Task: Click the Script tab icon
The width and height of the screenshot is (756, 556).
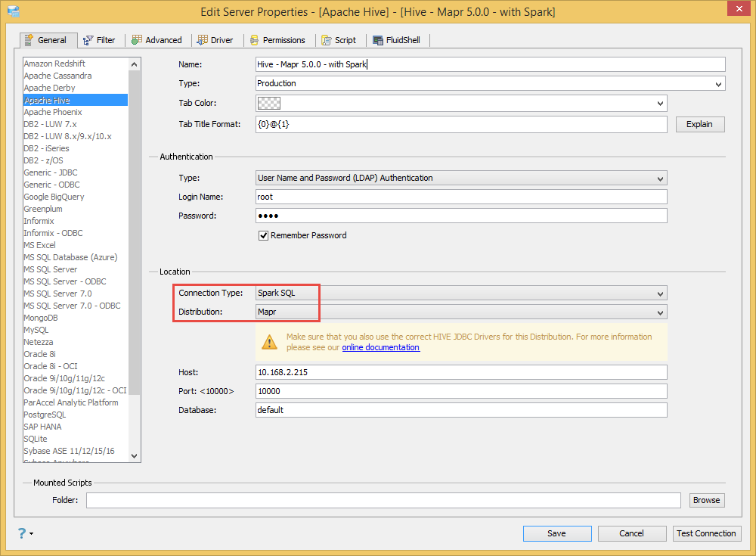Action: click(x=327, y=41)
